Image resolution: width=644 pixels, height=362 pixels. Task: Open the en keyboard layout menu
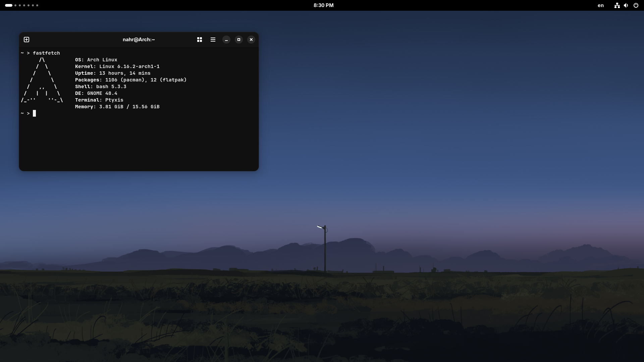(601, 5)
